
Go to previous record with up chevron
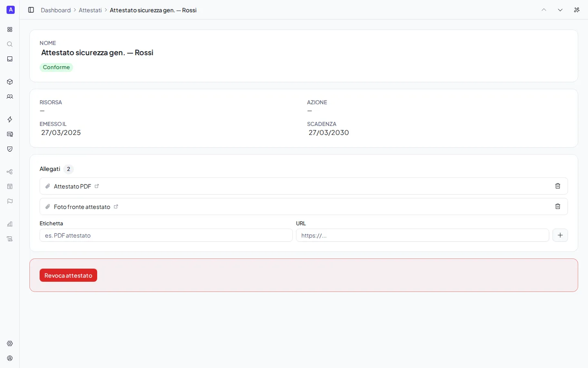click(x=544, y=10)
